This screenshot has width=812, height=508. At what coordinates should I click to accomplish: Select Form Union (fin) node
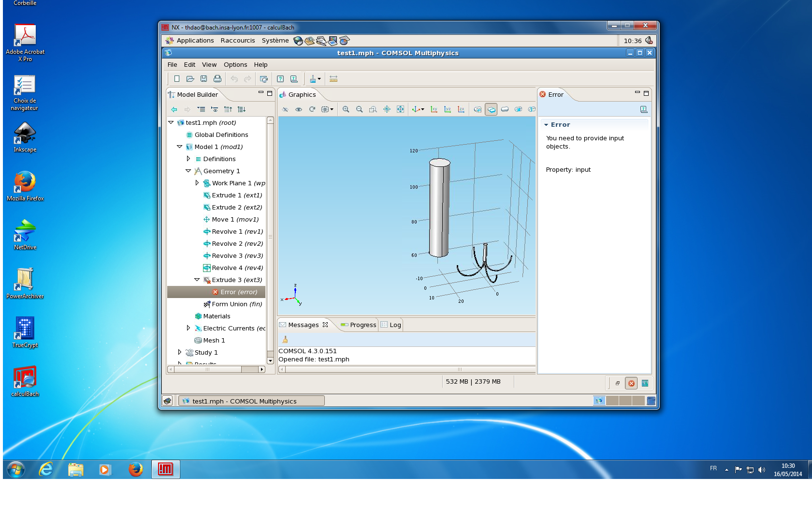[233, 304]
